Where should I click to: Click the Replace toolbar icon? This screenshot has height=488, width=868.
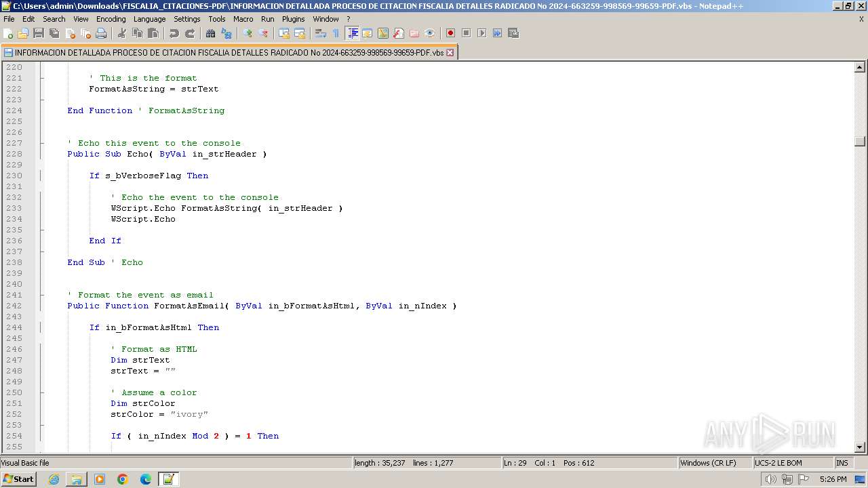click(226, 33)
